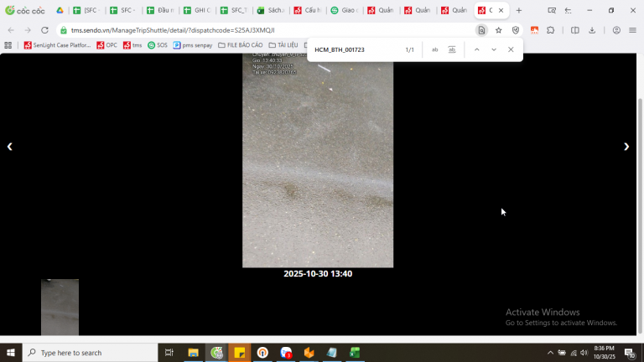Open the tms bookmark
Image resolution: width=644 pixels, height=362 pixels.
click(132, 45)
